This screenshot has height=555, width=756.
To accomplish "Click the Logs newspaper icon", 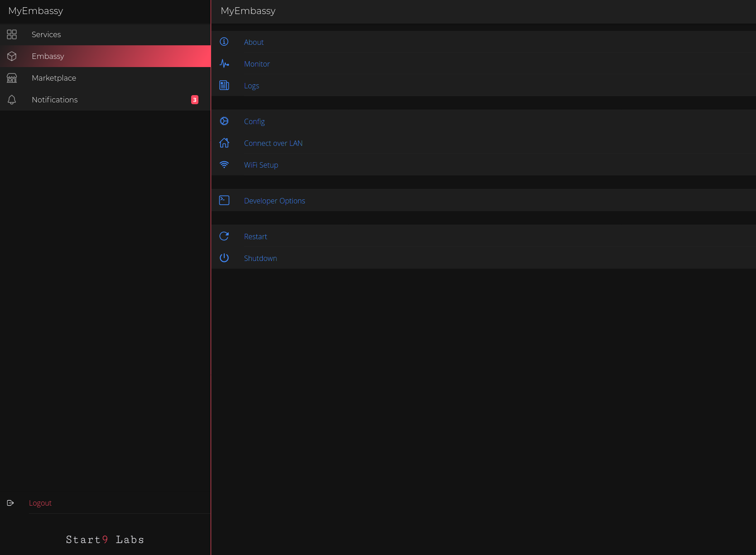I will click(224, 85).
